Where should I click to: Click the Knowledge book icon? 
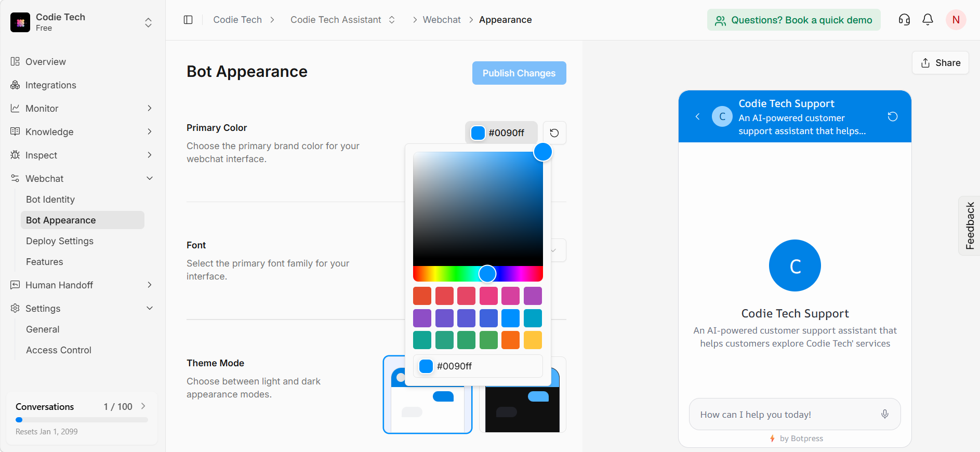pos(15,131)
